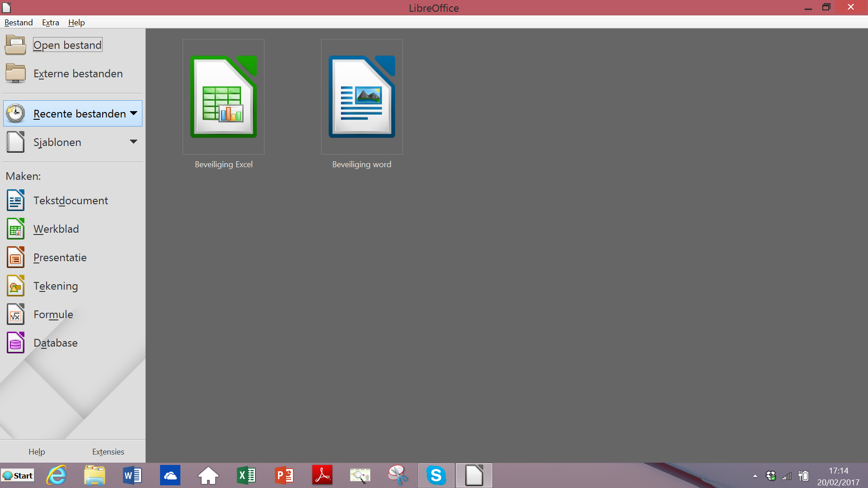The width and height of the screenshot is (868, 488).
Task: Open the Beveiliging Excel recent file thumbnail
Action: [x=223, y=97]
